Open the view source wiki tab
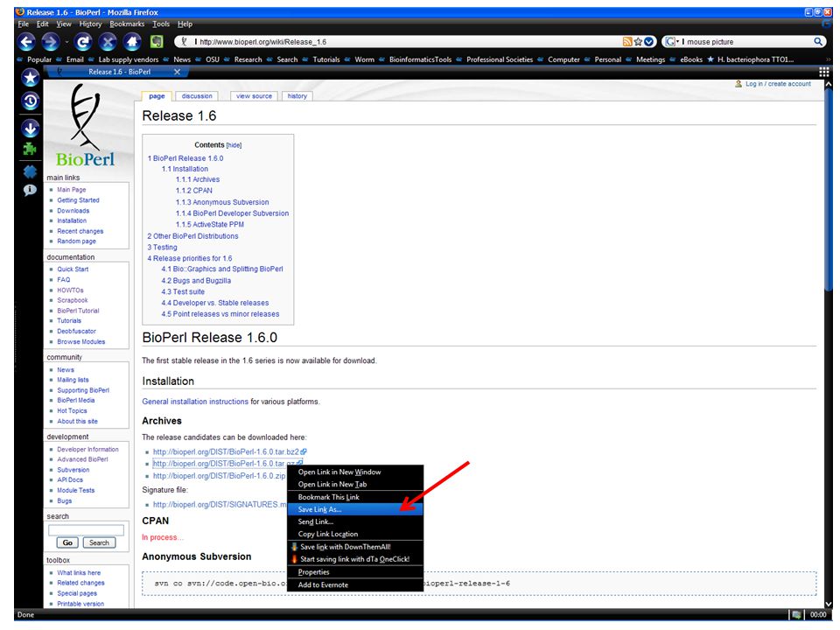 point(254,96)
